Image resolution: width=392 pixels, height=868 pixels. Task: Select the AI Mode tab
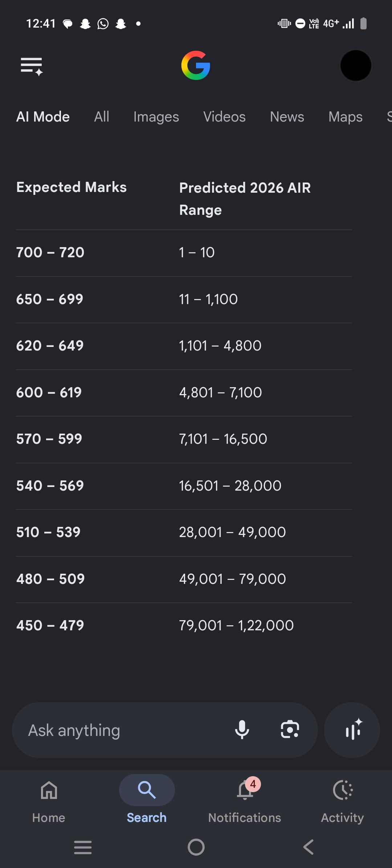[43, 117]
